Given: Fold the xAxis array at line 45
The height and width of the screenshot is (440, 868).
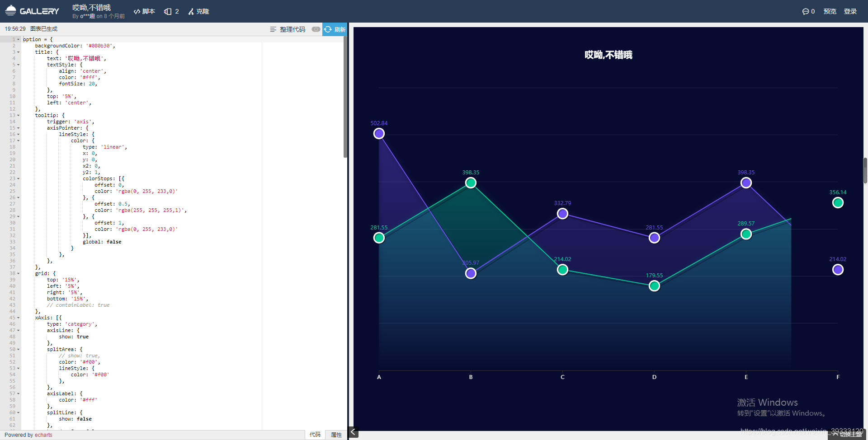Looking at the screenshot, I should [19, 318].
